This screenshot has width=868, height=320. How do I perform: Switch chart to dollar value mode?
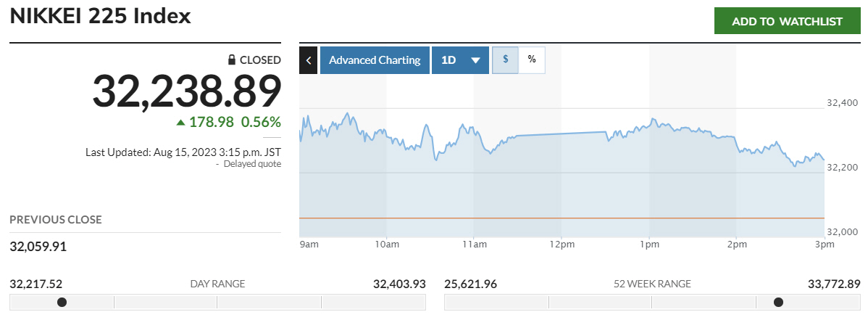point(505,60)
